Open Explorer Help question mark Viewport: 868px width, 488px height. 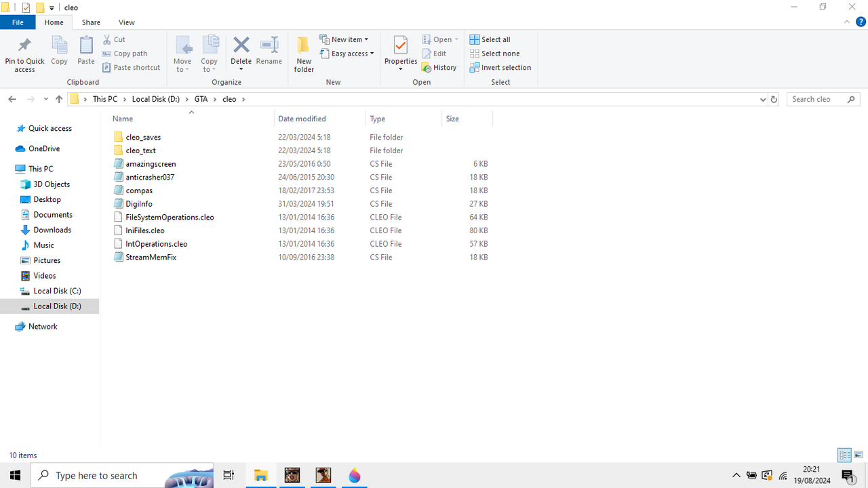[x=861, y=22]
